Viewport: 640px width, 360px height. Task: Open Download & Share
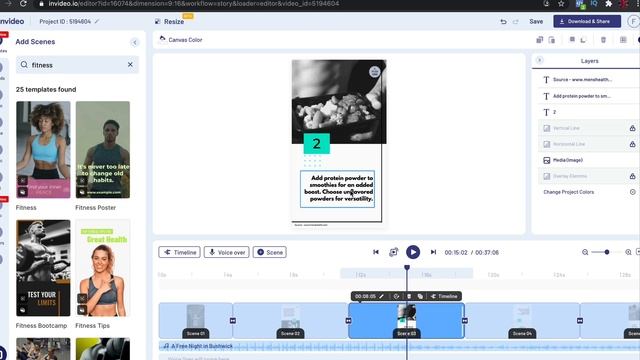pos(587,21)
